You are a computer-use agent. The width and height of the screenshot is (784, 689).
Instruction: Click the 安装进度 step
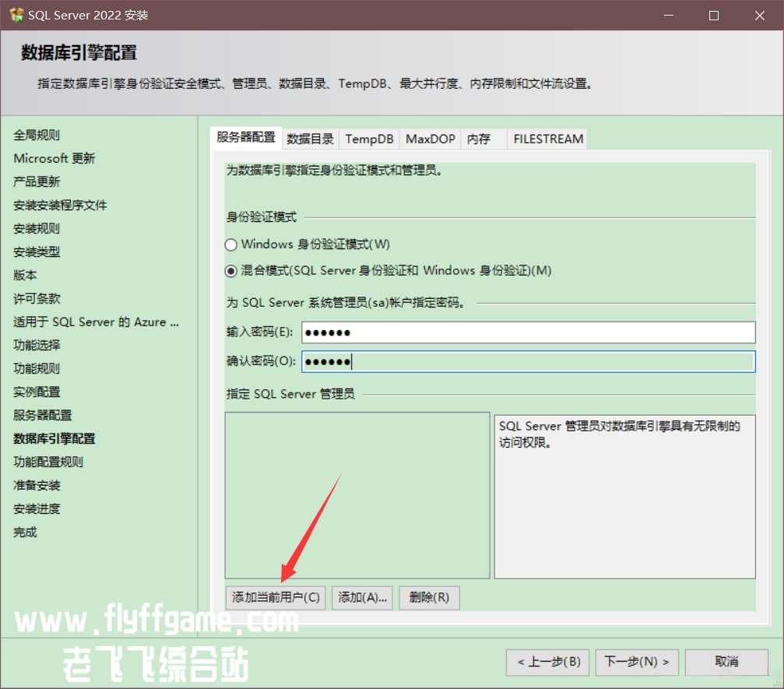point(37,509)
